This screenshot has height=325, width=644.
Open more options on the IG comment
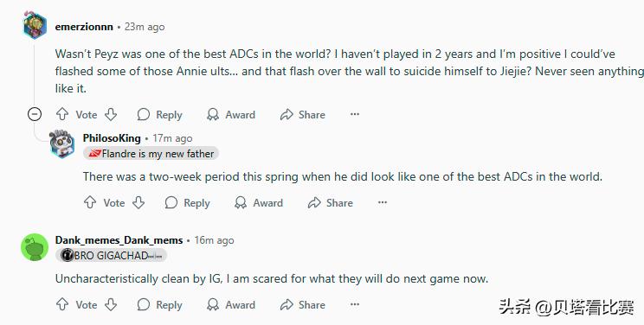pyautogui.click(x=355, y=304)
